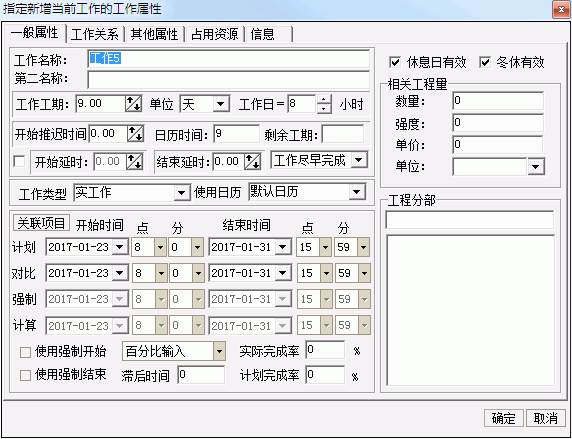Toggle the 休息日有效 checkbox
Screen dimensions: 572x439
tap(395, 62)
